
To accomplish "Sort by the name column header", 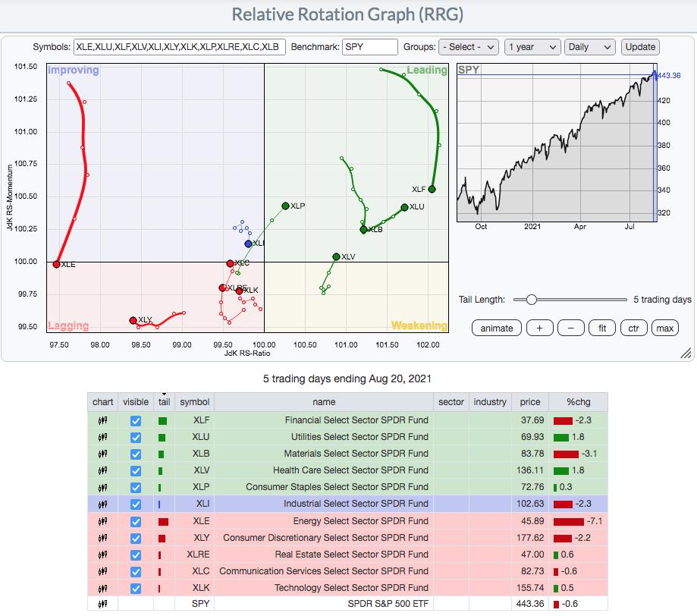I will (324, 402).
